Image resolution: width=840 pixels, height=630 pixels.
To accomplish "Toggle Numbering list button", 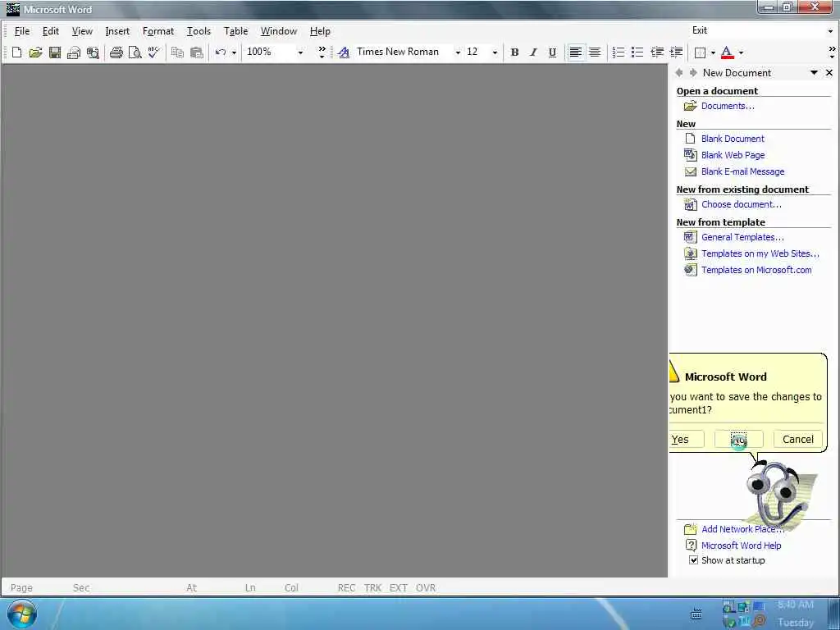I will point(619,52).
